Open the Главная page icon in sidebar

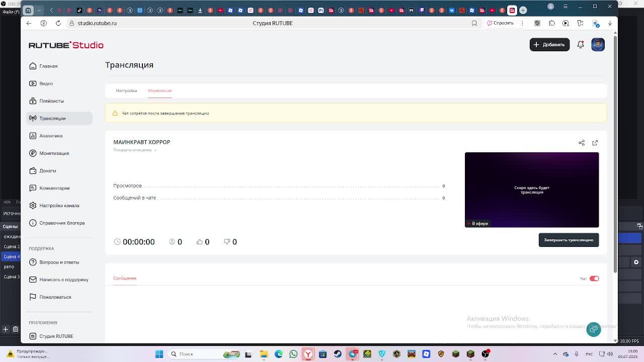33,66
